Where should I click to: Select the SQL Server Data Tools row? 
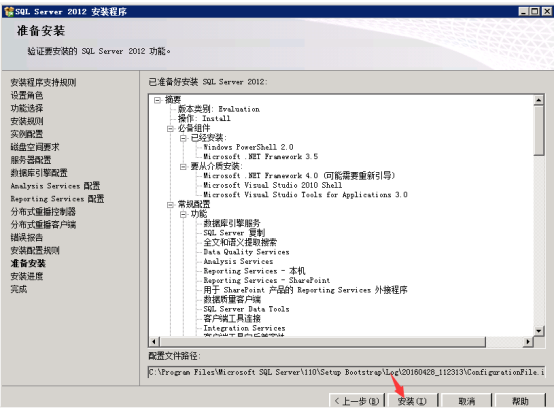tap(247, 309)
